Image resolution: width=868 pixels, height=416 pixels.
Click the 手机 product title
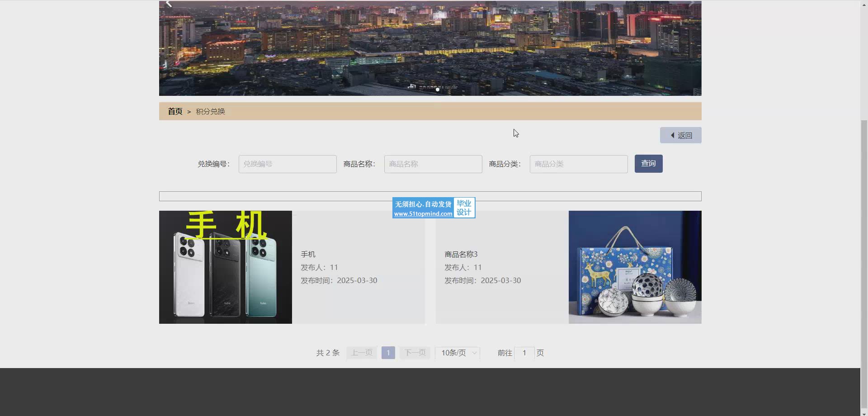[308, 255]
